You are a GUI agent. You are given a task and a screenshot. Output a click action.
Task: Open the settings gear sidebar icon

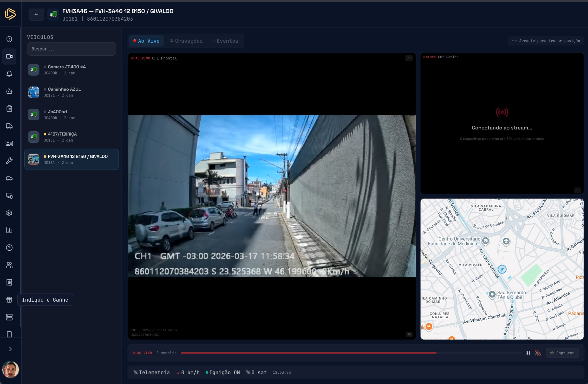9,213
